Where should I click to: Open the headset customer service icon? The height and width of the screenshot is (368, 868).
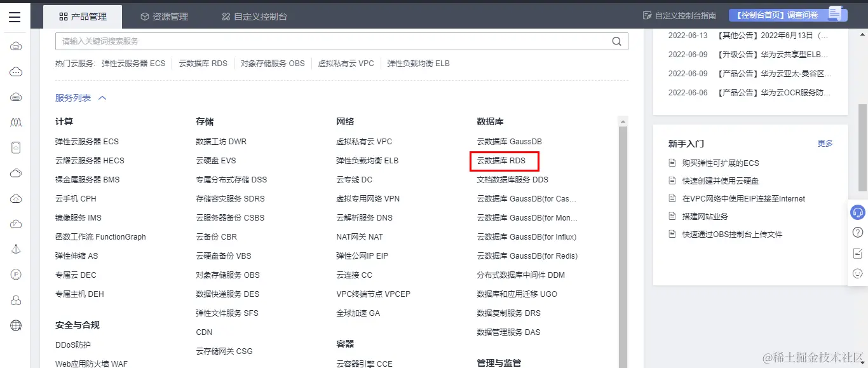tap(858, 212)
